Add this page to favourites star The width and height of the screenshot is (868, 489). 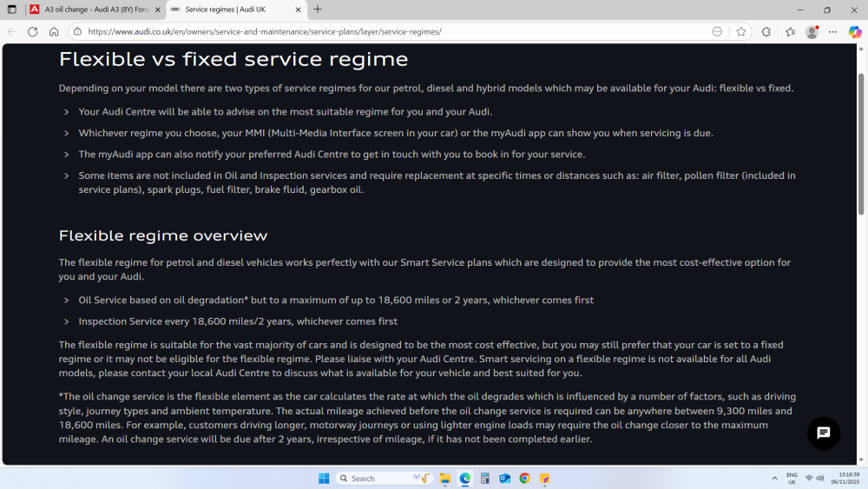pyautogui.click(x=740, y=31)
